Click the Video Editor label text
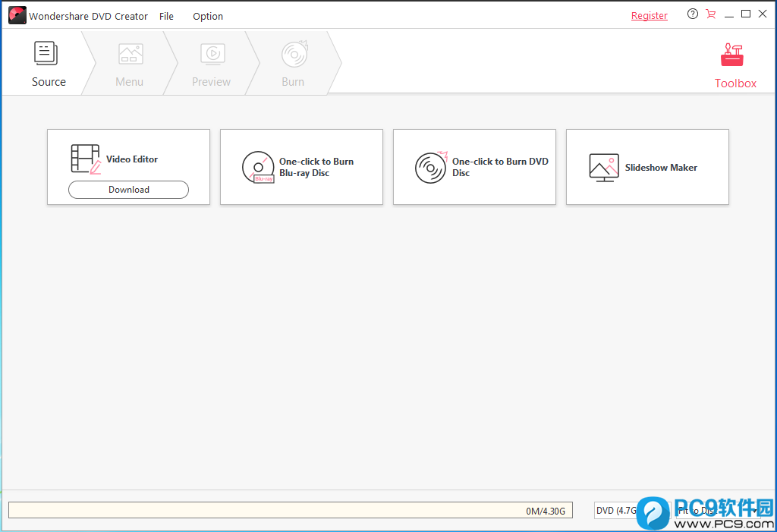The width and height of the screenshot is (777, 532). pos(132,159)
